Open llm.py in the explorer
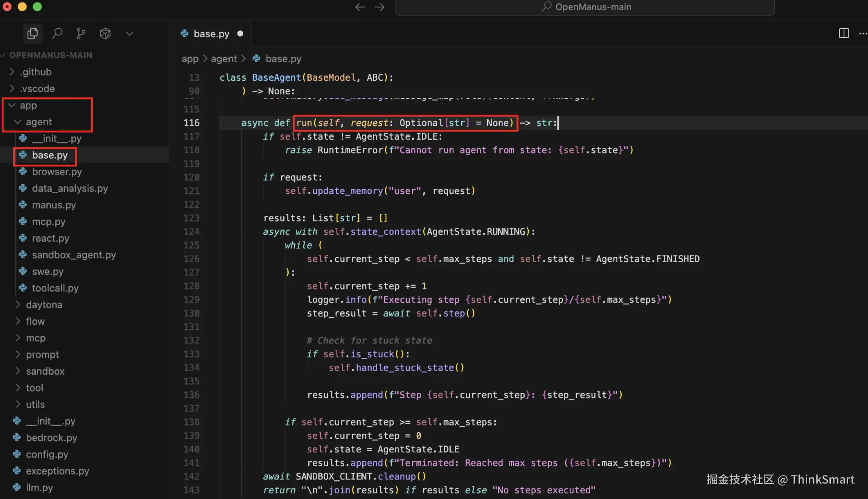868x499 pixels. tap(39, 488)
